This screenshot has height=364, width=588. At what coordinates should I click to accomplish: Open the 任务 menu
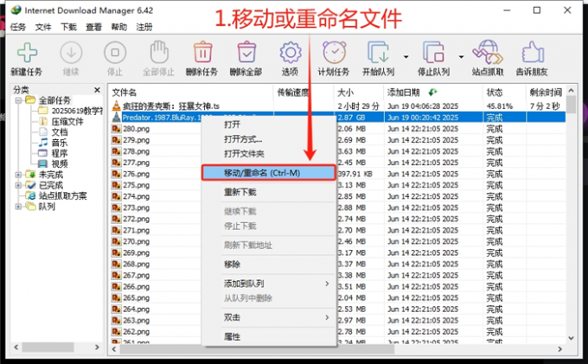pos(18,27)
